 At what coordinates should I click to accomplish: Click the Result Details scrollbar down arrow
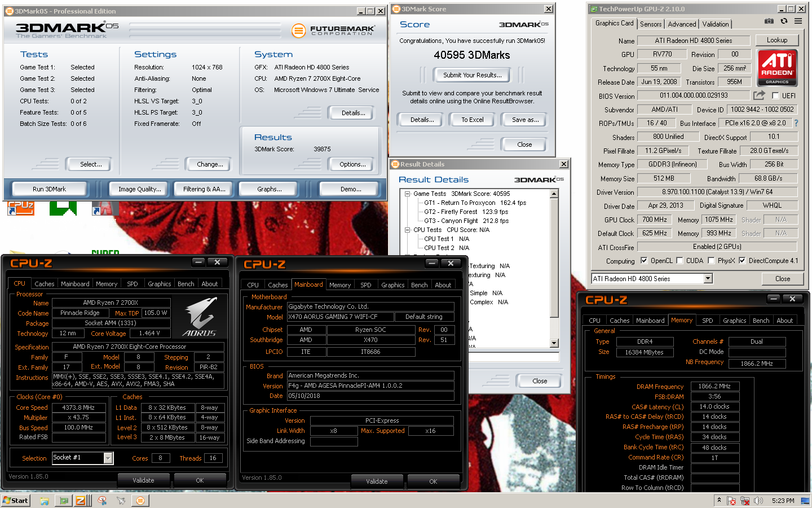(x=554, y=343)
